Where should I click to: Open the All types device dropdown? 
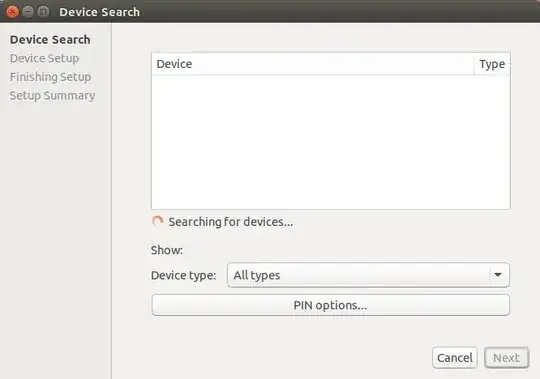click(368, 275)
